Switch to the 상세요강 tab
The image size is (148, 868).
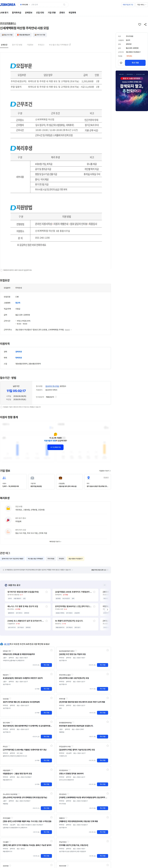pos(4,45)
